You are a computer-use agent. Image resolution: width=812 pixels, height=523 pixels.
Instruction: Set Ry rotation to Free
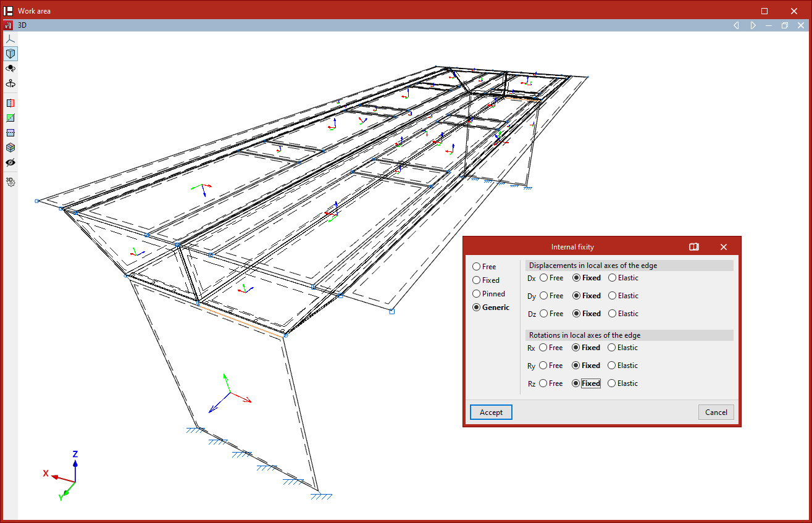tap(551, 366)
